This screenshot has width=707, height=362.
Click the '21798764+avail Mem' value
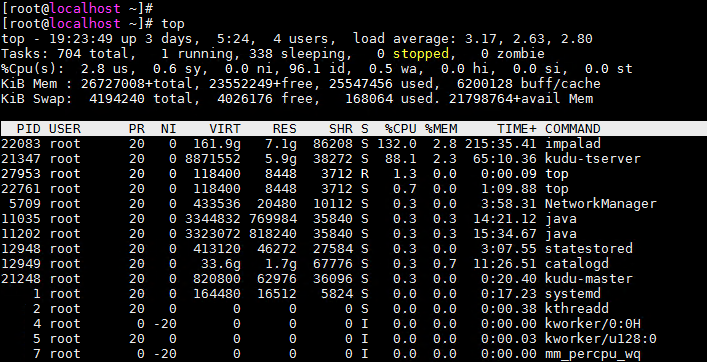(521, 98)
